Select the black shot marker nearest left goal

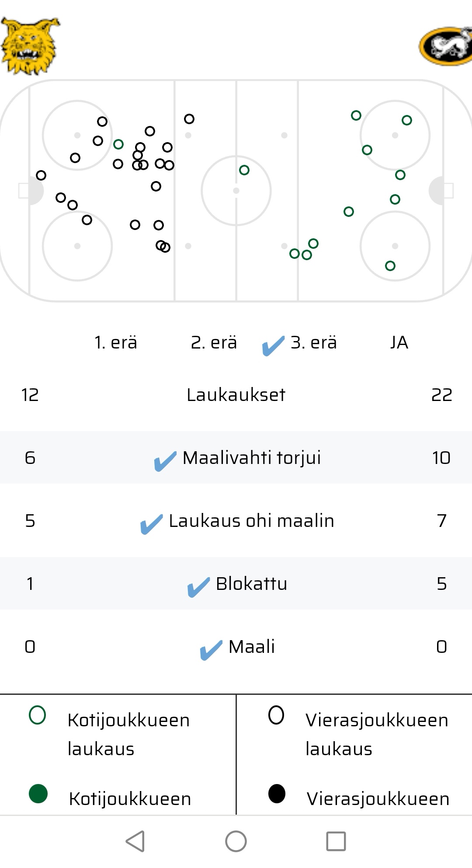[41, 175]
